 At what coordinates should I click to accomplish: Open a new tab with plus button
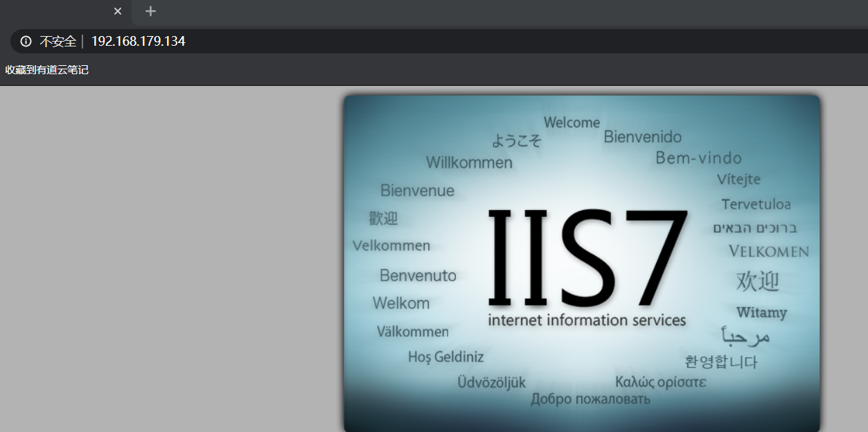pos(150,11)
